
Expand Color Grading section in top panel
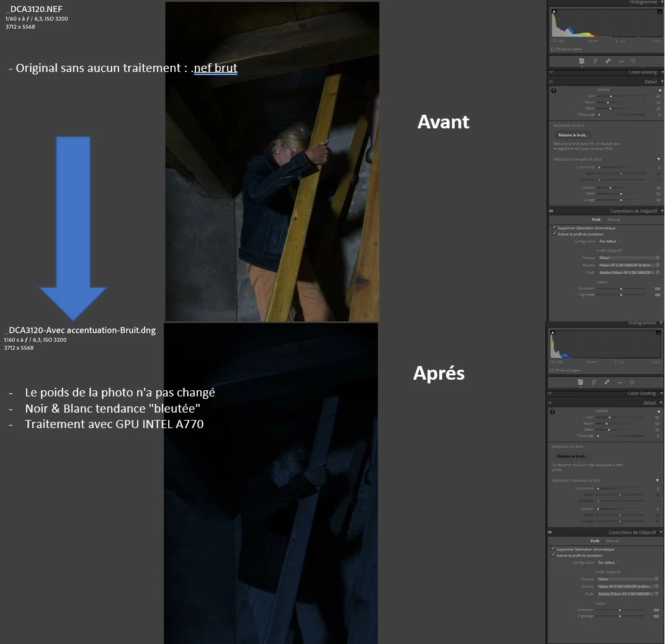point(662,72)
